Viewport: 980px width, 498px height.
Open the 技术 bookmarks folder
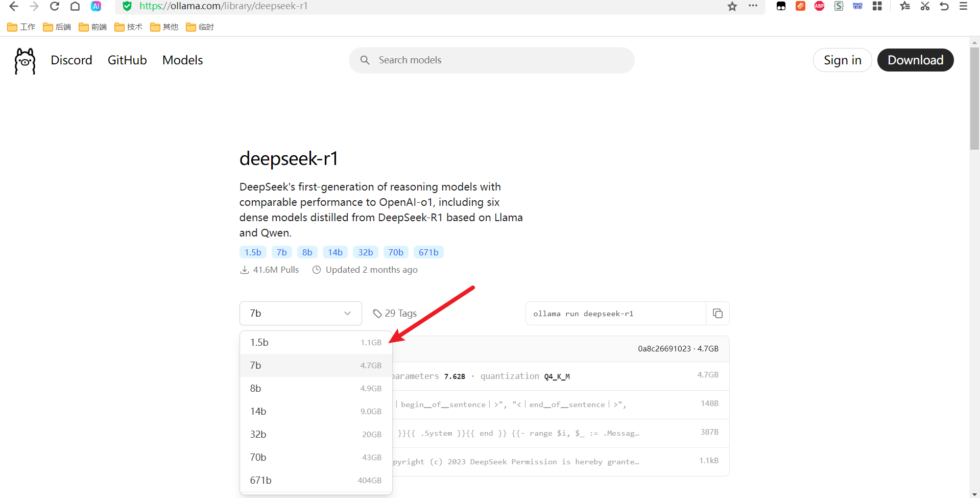click(x=129, y=27)
